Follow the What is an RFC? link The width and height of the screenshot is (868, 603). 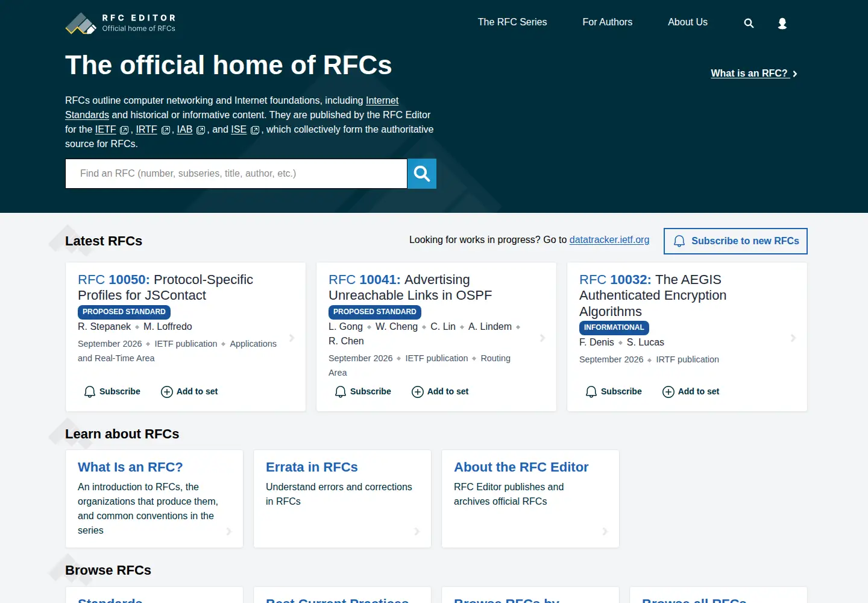[x=754, y=74]
